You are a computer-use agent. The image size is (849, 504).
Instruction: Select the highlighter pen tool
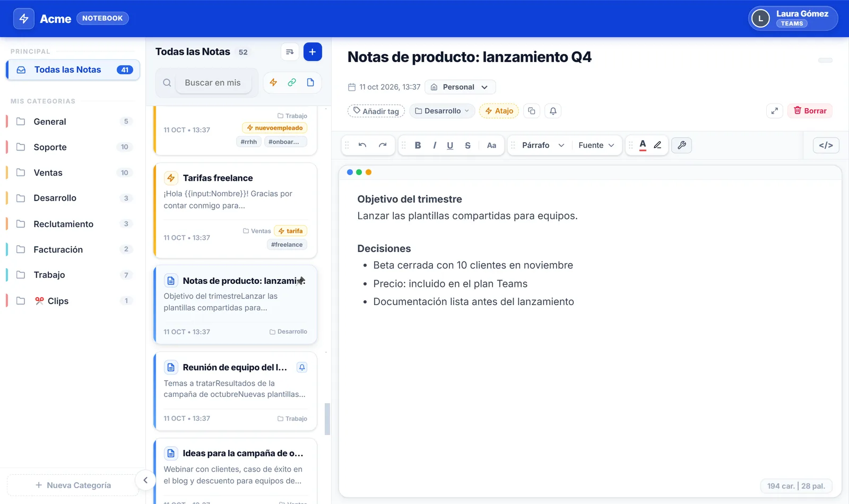pyautogui.click(x=657, y=145)
